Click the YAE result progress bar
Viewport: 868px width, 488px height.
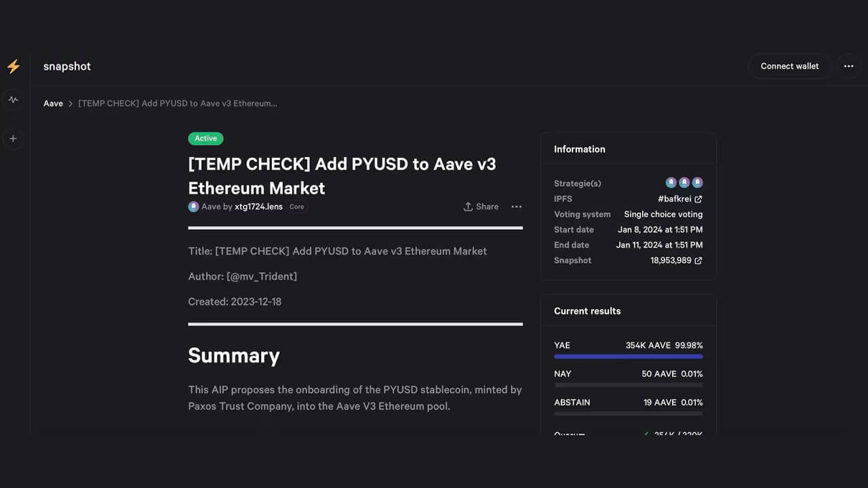pyautogui.click(x=628, y=357)
